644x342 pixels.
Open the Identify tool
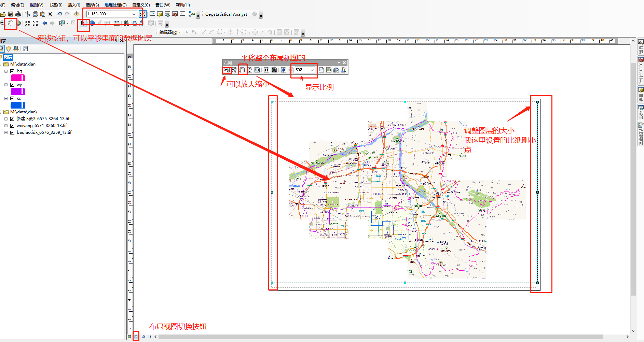92,23
